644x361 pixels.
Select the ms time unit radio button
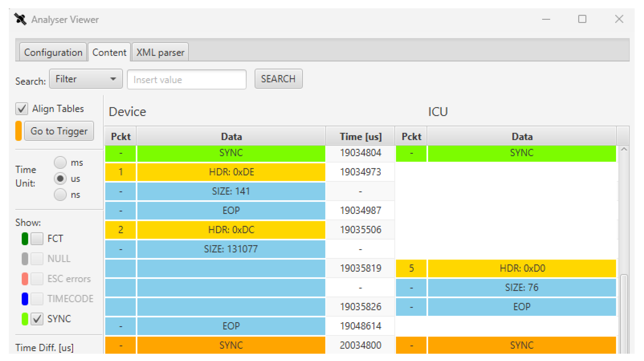(60, 162)
